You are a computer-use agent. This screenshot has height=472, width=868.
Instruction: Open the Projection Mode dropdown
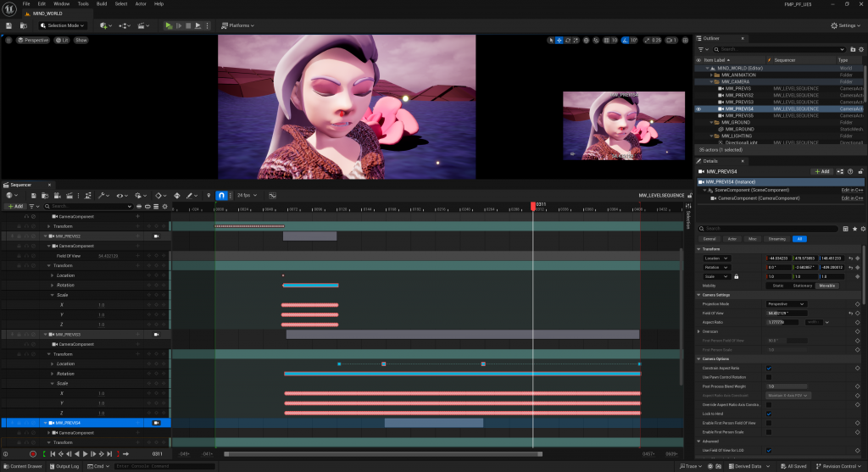point(786,303)
